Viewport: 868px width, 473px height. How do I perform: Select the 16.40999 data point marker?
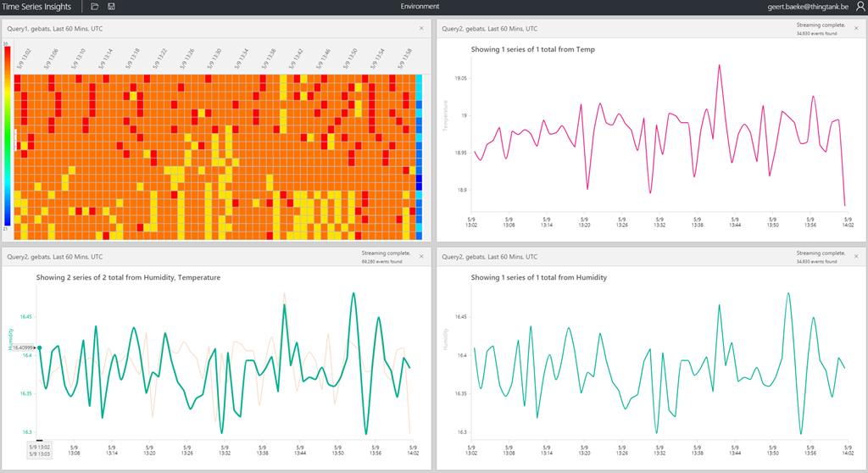click(39, 348)
